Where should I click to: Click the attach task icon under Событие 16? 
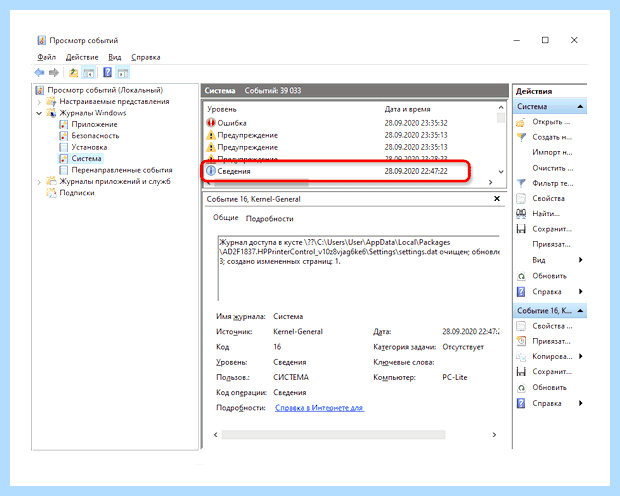521,341
